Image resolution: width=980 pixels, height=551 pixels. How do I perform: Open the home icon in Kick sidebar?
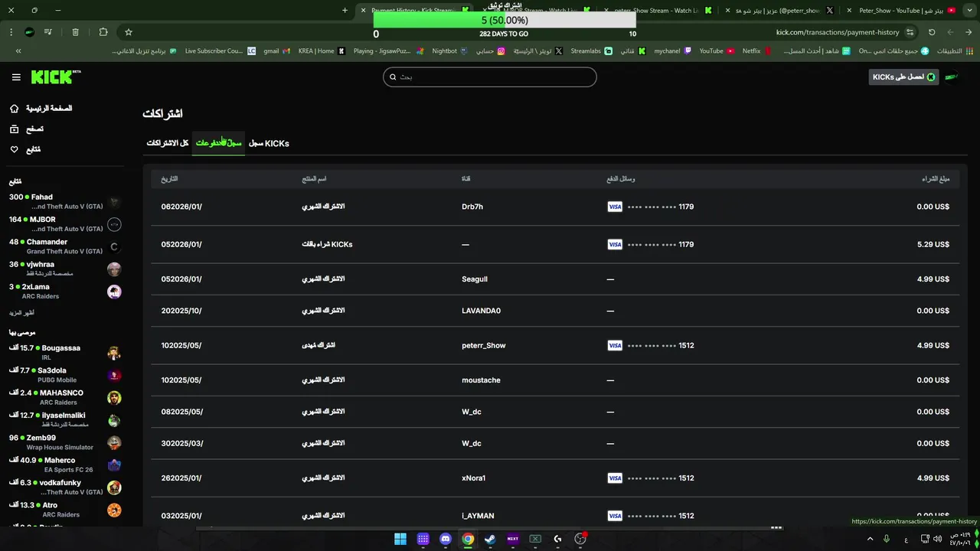[x=14, y=109]
